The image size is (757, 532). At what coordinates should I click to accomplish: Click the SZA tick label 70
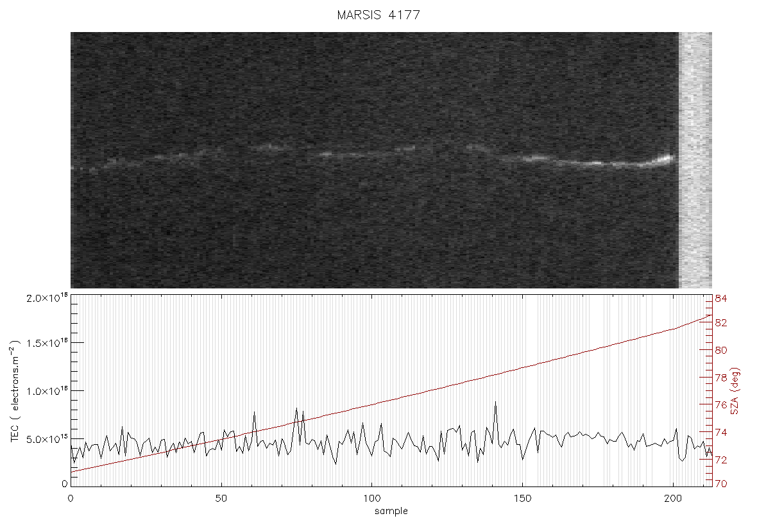tap(721, 483)
